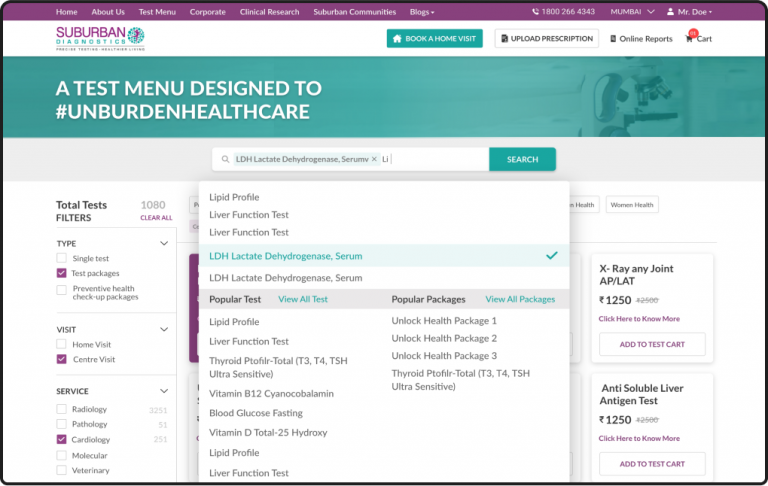Screen dimensions: 768x486
Task: Choose Thyroid Profile-Total under Popular Test
Action: [x=278, y=367]
